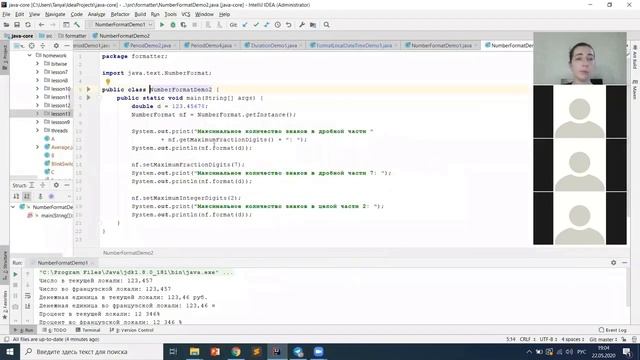Viewport: 640px width, 360px height.
Task: Expand the lesson9 folder
Action: point(38,122)
